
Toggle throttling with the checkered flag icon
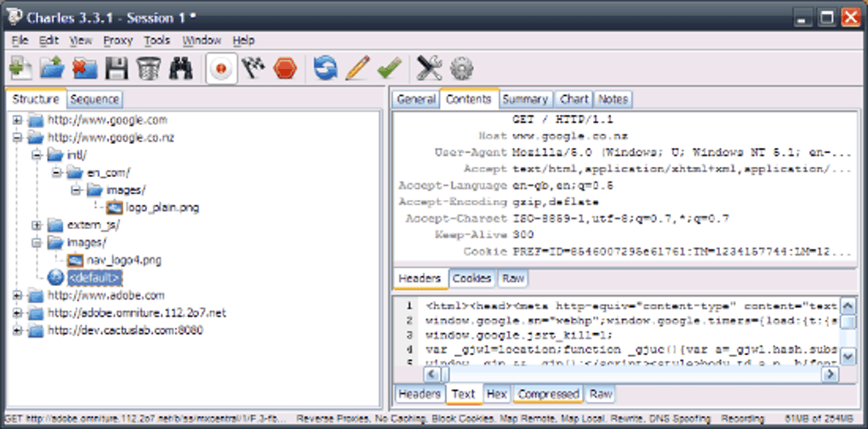253,69
